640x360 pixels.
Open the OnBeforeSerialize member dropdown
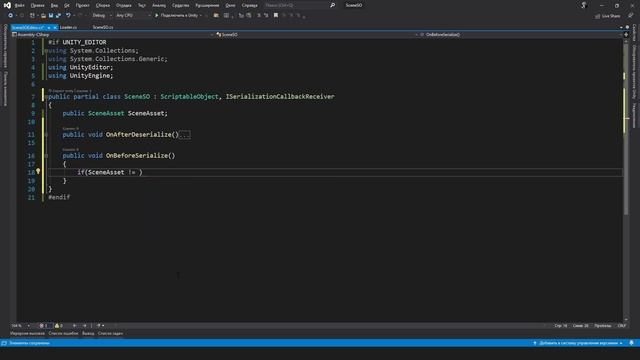click(x=521, y=35)
